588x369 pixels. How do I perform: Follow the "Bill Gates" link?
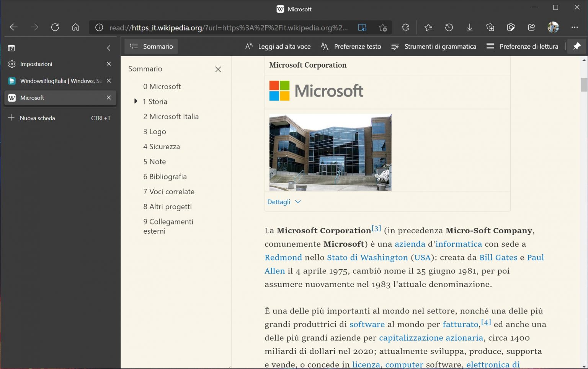tap(498, 257)
